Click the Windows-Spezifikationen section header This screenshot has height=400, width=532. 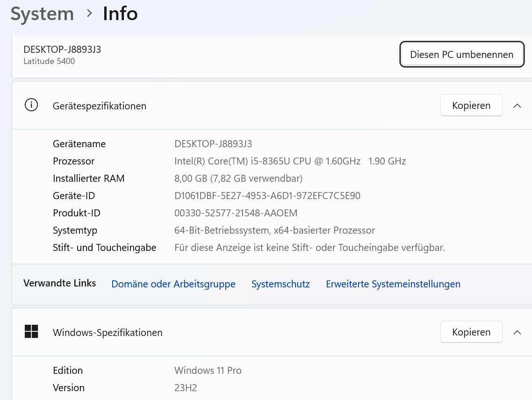point(108,333)
